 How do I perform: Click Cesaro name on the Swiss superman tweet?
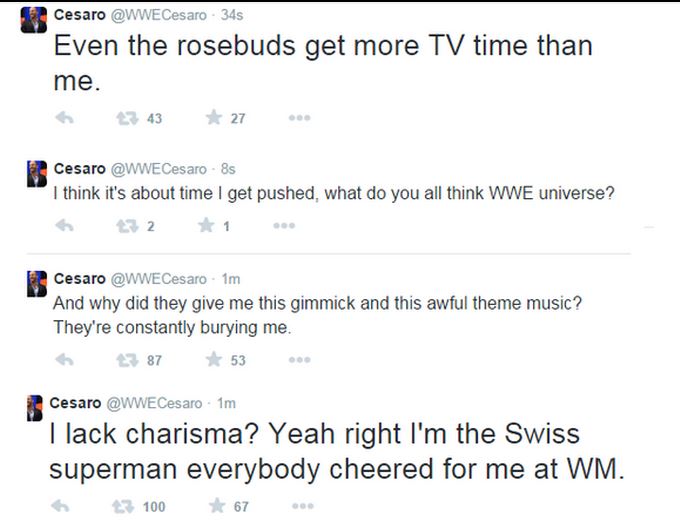click(75, 402)
